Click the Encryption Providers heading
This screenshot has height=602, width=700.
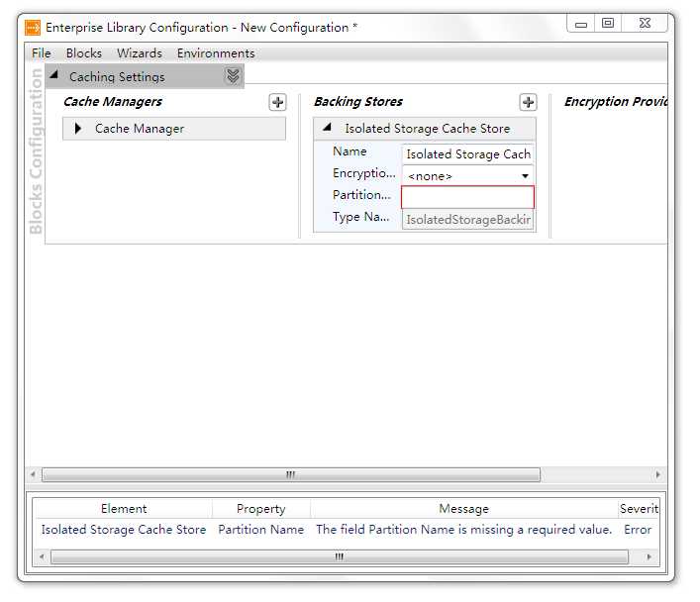point(616,102)
